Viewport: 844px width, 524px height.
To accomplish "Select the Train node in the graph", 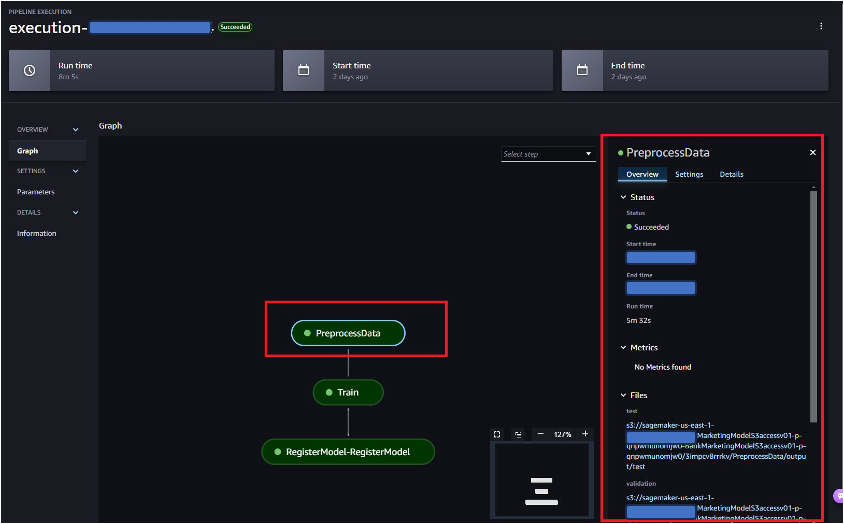I will click(348, 393).
